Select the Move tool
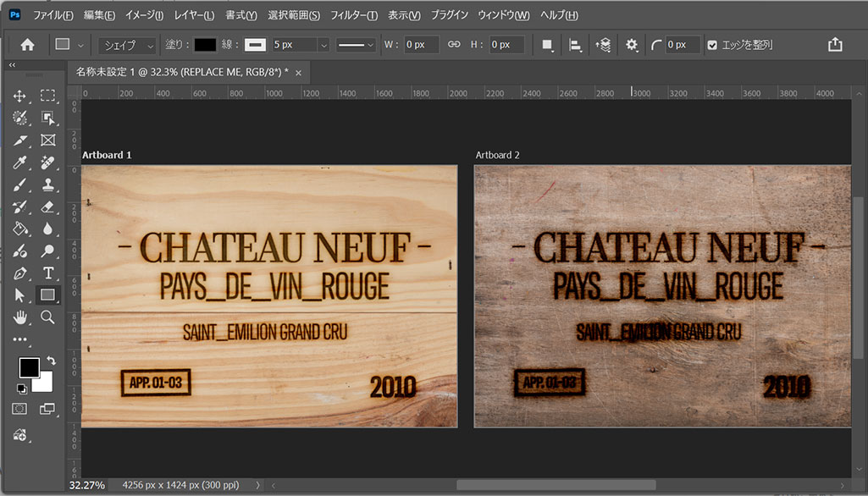 [x=20, y=95]
